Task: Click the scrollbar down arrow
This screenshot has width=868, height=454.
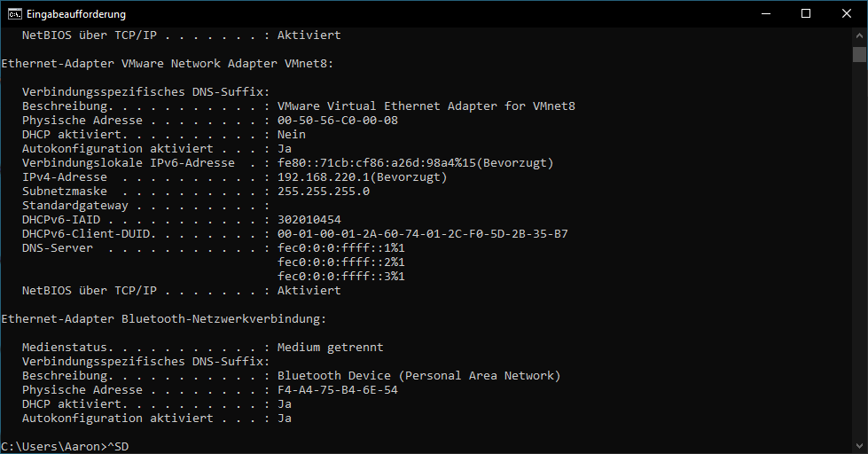Action: pos(859,446)
